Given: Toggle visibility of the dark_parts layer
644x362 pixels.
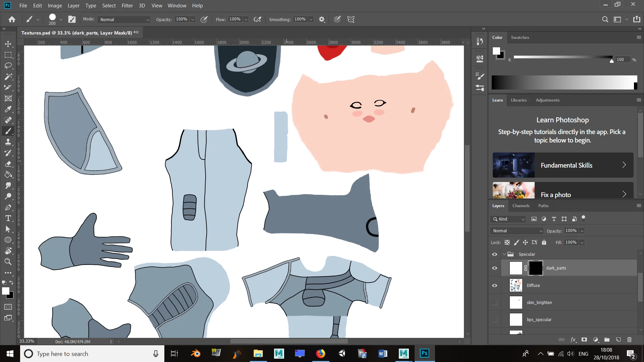Looking at the screenshot, I should pyautogui.click(x=494, y=268).
